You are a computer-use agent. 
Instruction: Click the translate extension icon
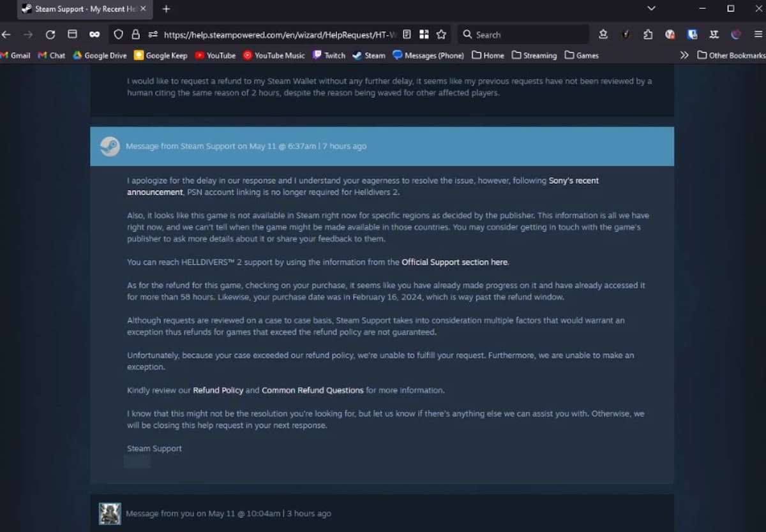[714, 34]
